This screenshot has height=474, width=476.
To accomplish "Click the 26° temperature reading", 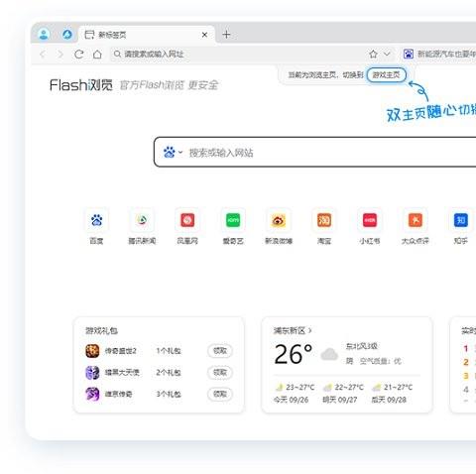I will point(294,354).
